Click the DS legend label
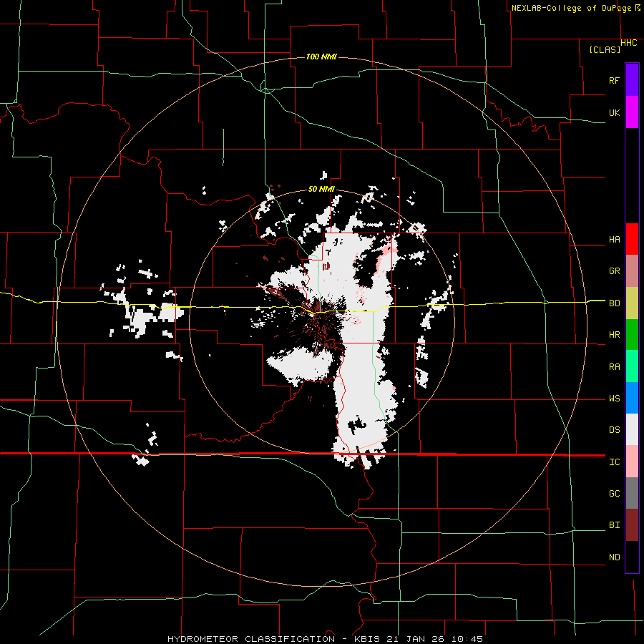 614,430
